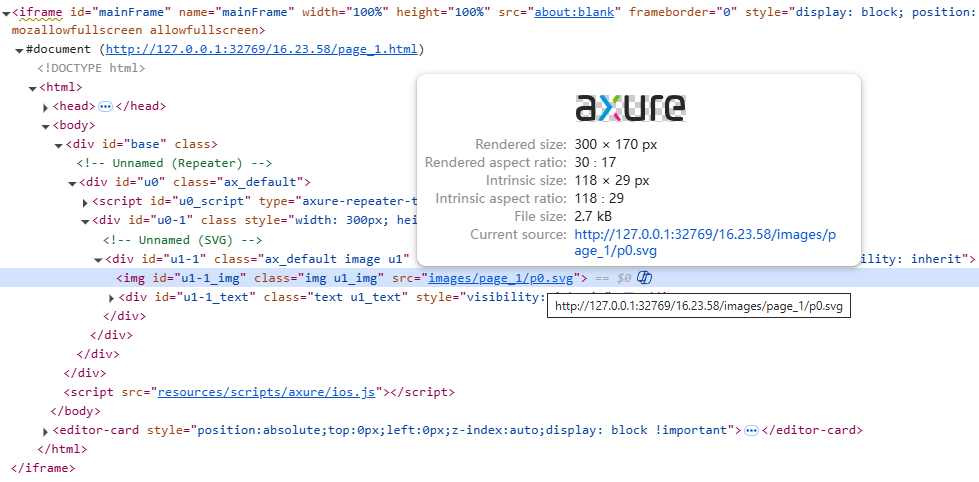Select the Unnamed (Repeater) comment line
The width and height of the screenshot is (979, 482).
pyautogui.click(x=175, y=164)
